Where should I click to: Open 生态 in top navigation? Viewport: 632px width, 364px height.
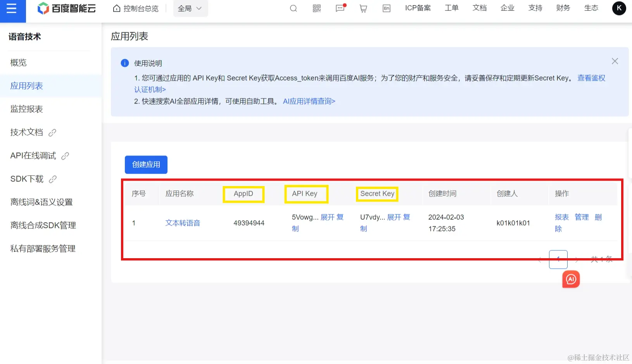click(591, 8)
